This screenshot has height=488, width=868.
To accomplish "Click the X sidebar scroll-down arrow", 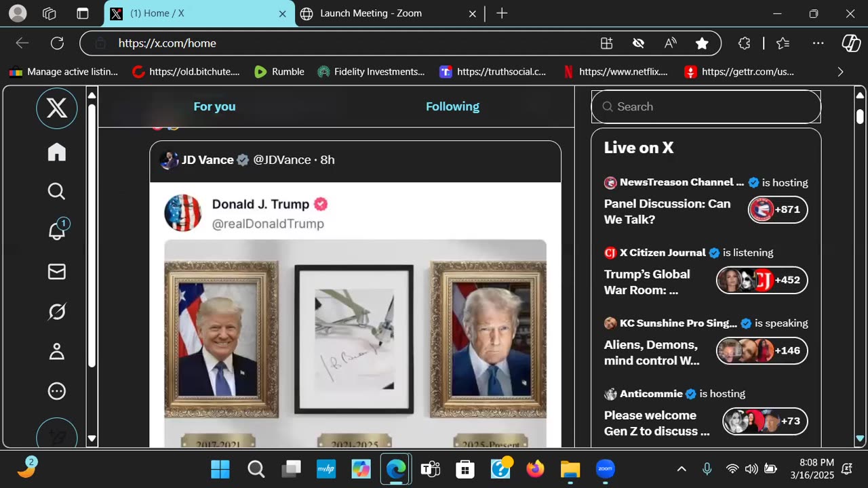I will pyautogui.click(x=92, y=439).
